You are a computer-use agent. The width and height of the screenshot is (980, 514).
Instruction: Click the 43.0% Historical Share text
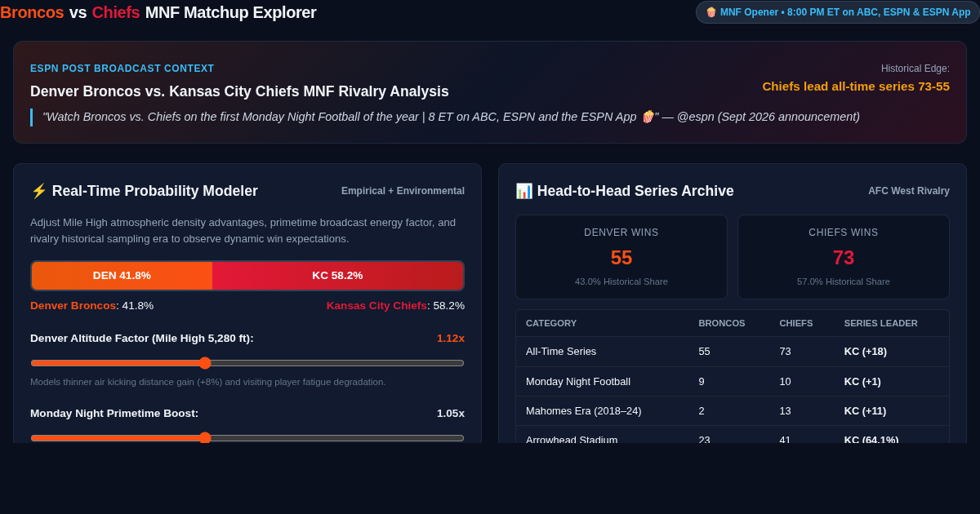[621, 281]
